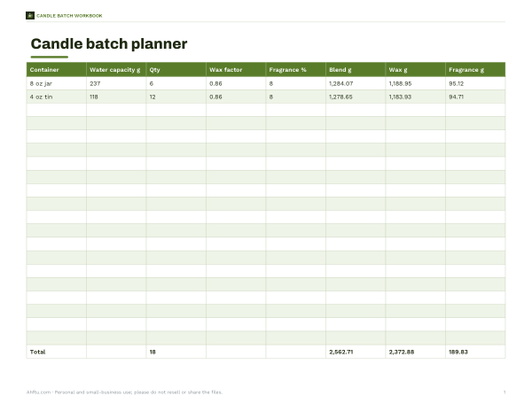Click the fragrance value '94.71'
This screenshot has height=411, width=532.
pos(457,97)
